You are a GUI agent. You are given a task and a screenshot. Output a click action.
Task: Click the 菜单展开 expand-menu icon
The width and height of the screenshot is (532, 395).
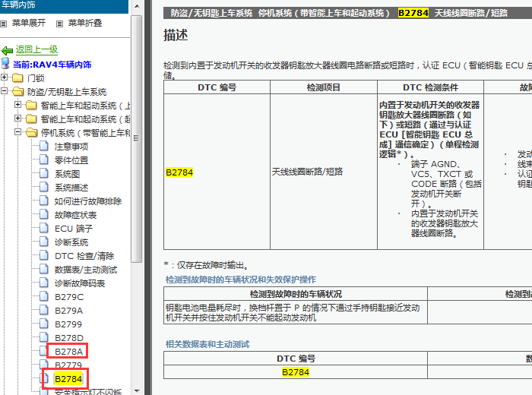(x=3, y=24)
